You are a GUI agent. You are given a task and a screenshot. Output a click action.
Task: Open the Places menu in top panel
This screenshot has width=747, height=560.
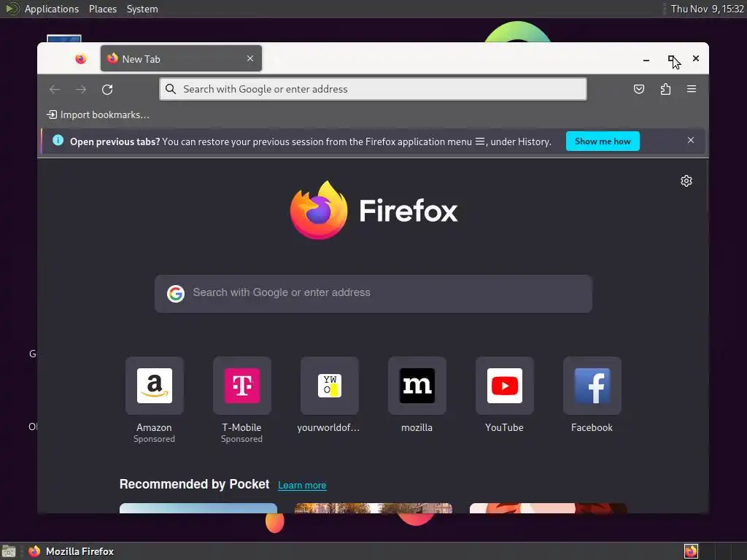pos(102,9)
